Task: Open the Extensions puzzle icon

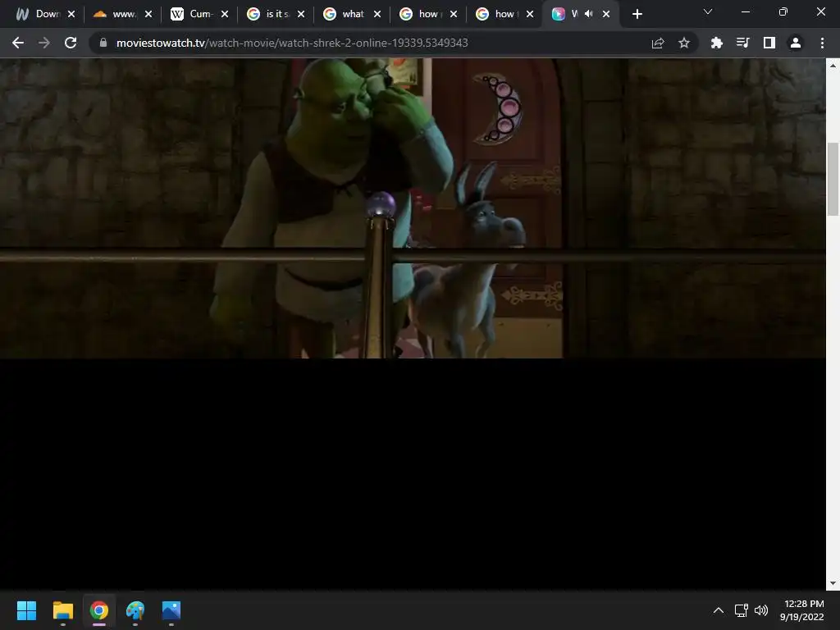Action: (x=716, y=43)
